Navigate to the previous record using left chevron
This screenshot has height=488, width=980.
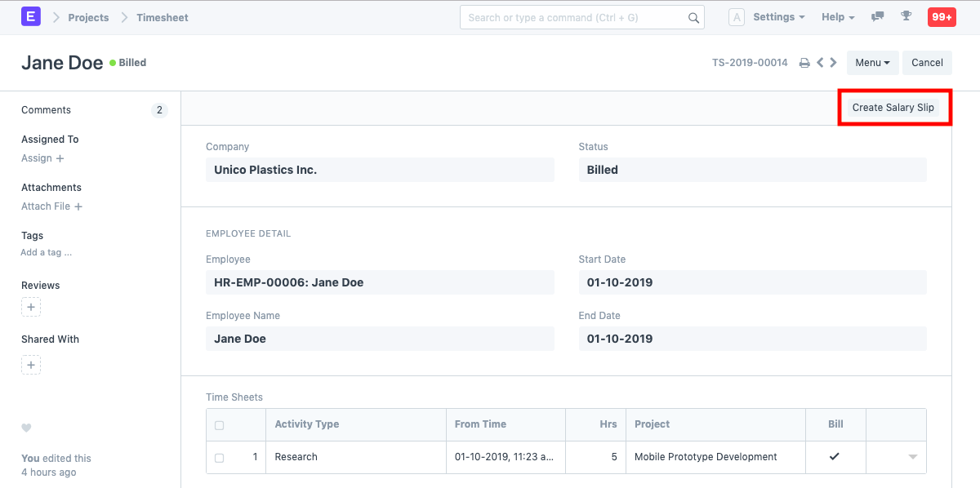pyautogui.click(x=819, y=62)
